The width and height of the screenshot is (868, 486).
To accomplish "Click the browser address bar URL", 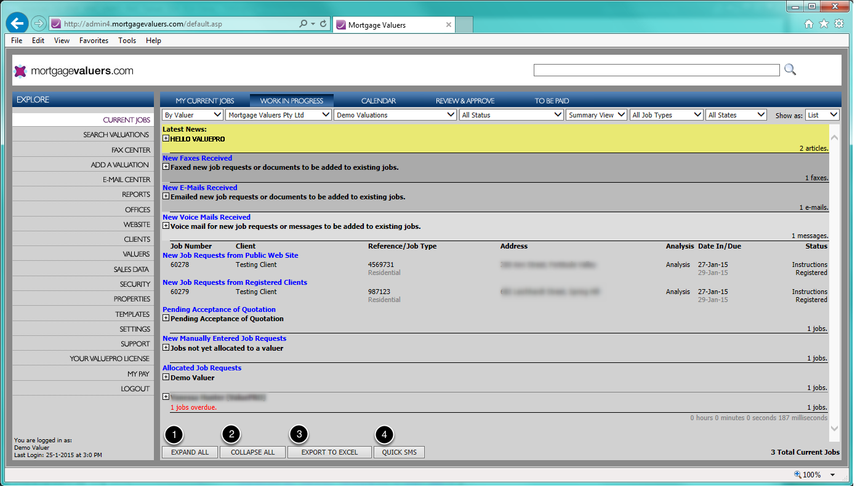I will click(143, 24).
